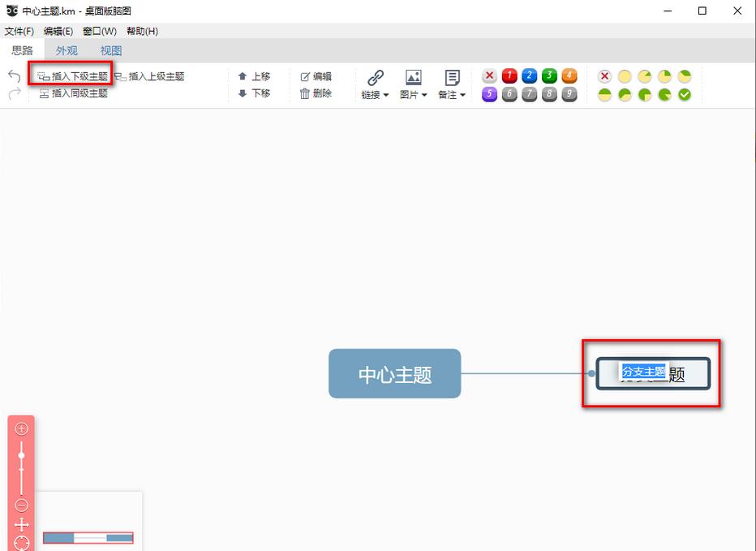Move the selected topic down with 下移
Viewport: 756px width, 551px height.
click(256, 93)
